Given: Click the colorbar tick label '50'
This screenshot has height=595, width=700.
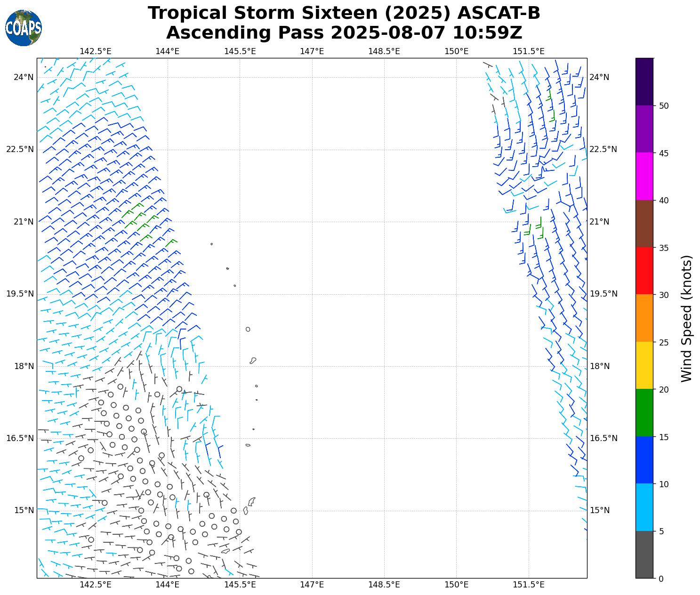Looking at the screenshot, I should (x=664, y=106).
